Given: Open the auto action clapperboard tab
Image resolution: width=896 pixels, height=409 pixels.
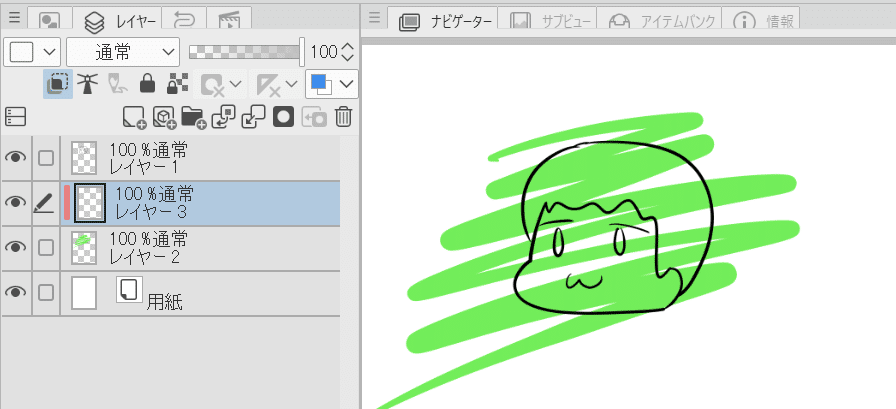Looking at the screenshot, I should pyautogui.click(x=229, y=21).
